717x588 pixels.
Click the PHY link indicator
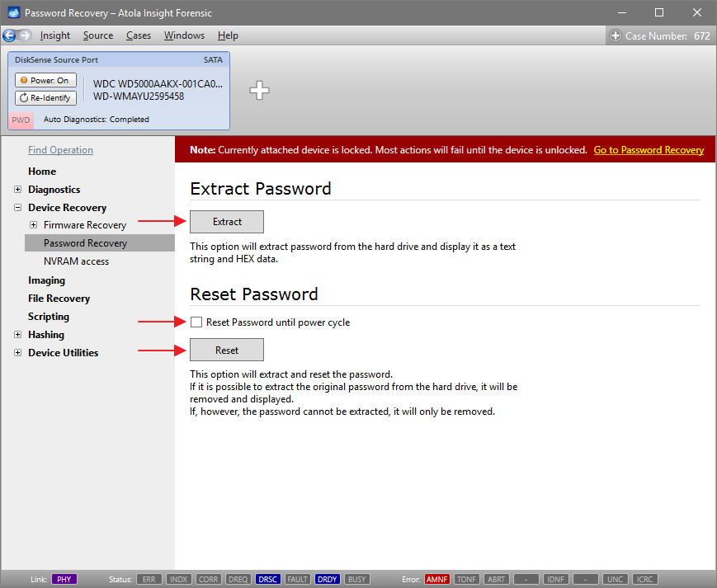point(64,579)
